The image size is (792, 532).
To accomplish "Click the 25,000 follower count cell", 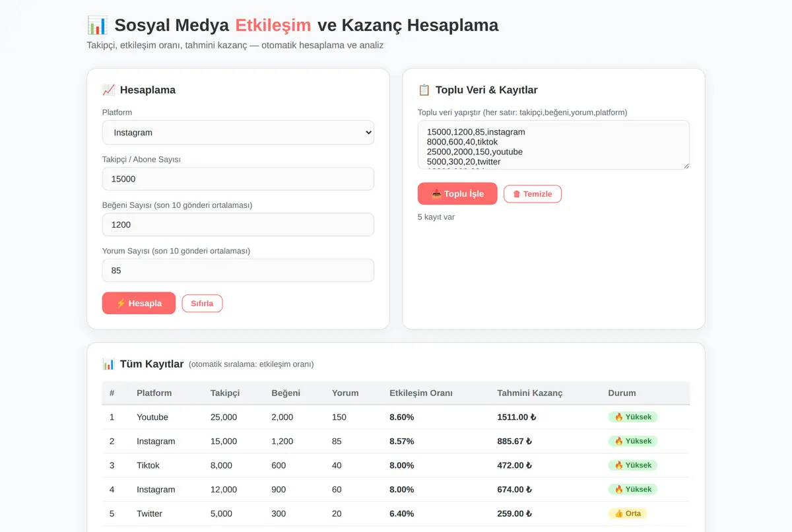I will coord(224,417).
